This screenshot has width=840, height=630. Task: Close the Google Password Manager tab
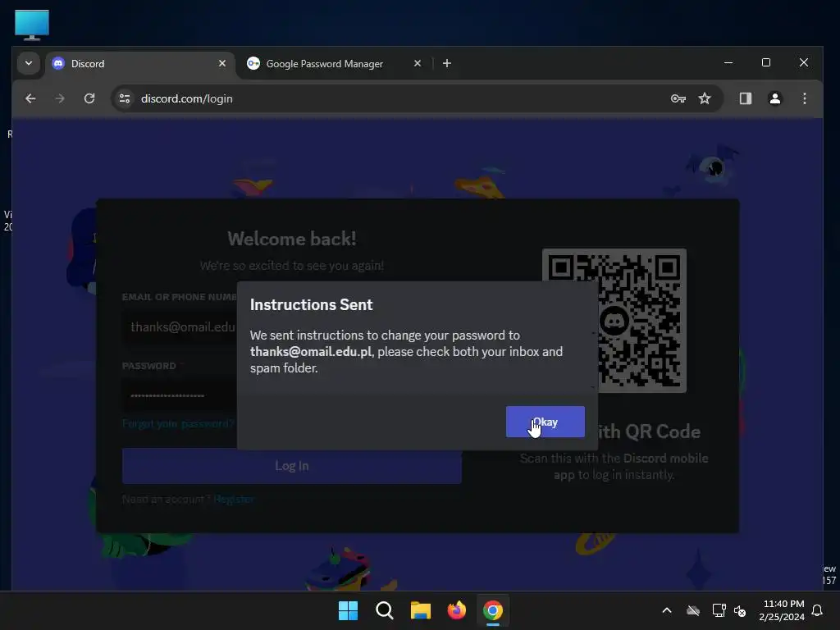(418, 63)
